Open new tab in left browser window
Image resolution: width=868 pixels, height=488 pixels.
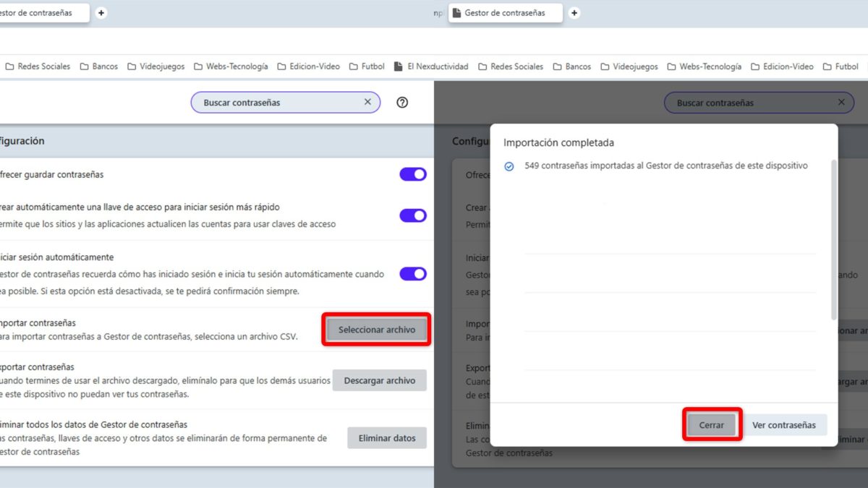point(101,13)
